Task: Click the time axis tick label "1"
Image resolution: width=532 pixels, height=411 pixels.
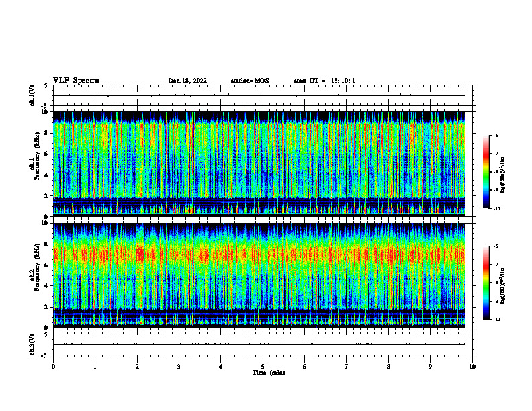Action: pyautogui.click(x=95, y=367)
